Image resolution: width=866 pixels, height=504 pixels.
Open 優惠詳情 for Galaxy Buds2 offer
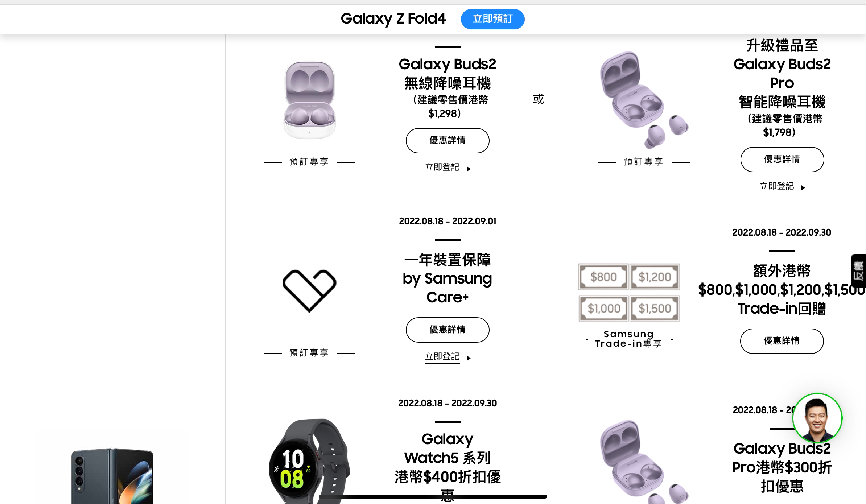pos(448,141)
